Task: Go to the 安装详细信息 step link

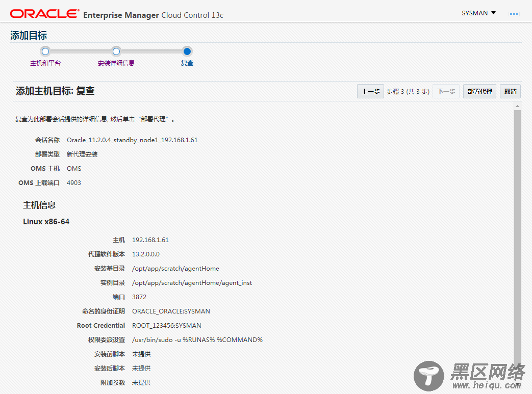Action: [116, 63]
